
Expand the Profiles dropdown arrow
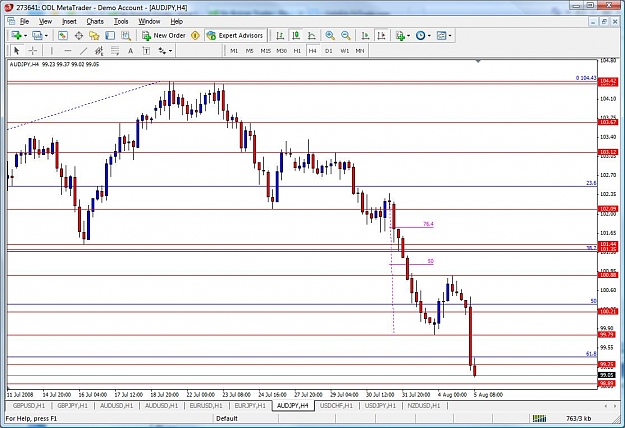coord(46,36)
